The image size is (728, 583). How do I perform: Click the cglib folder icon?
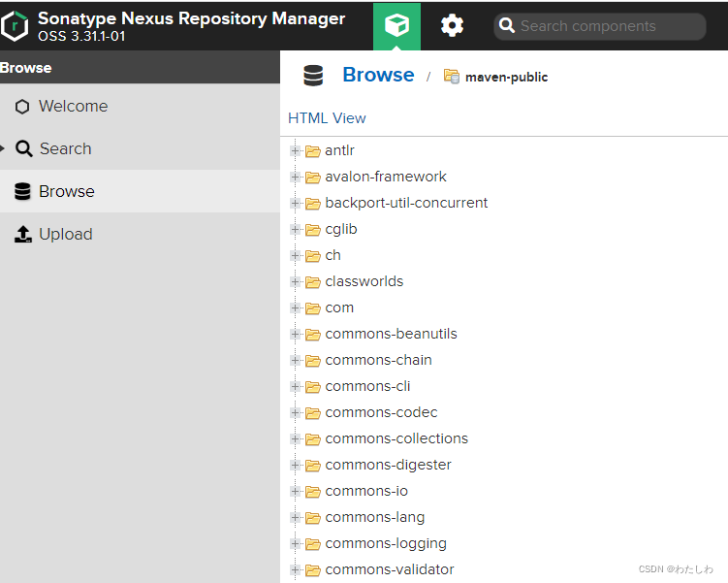point(313,230)
